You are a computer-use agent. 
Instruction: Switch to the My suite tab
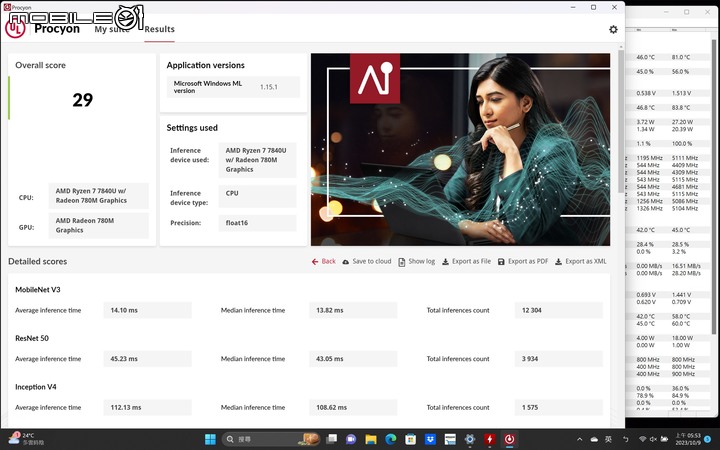(112, 29)
